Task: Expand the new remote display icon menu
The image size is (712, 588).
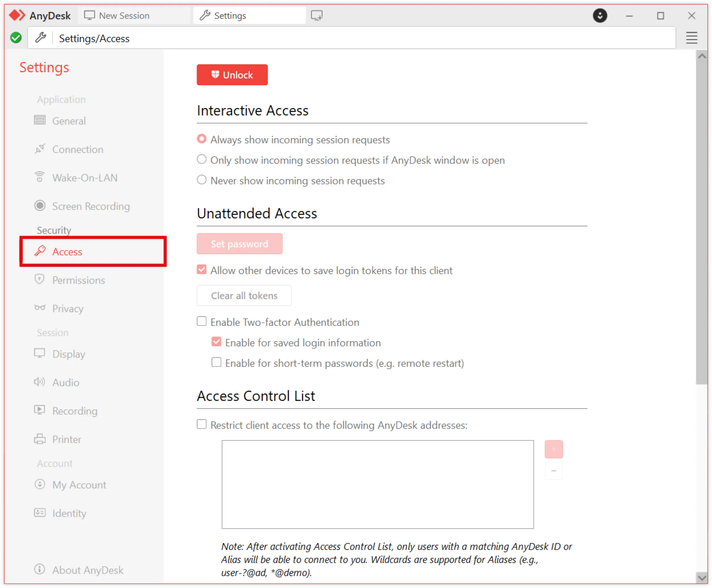Action: pos(316,15)
